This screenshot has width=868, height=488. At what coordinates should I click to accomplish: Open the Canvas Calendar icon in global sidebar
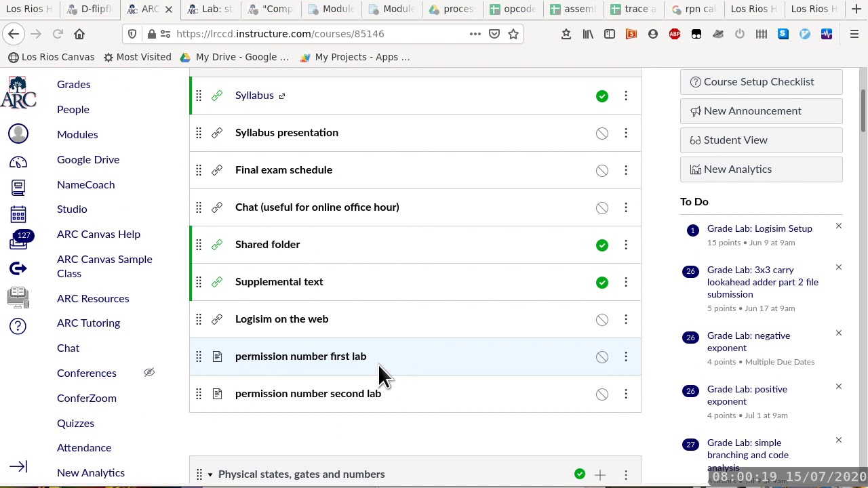[18, 214]
